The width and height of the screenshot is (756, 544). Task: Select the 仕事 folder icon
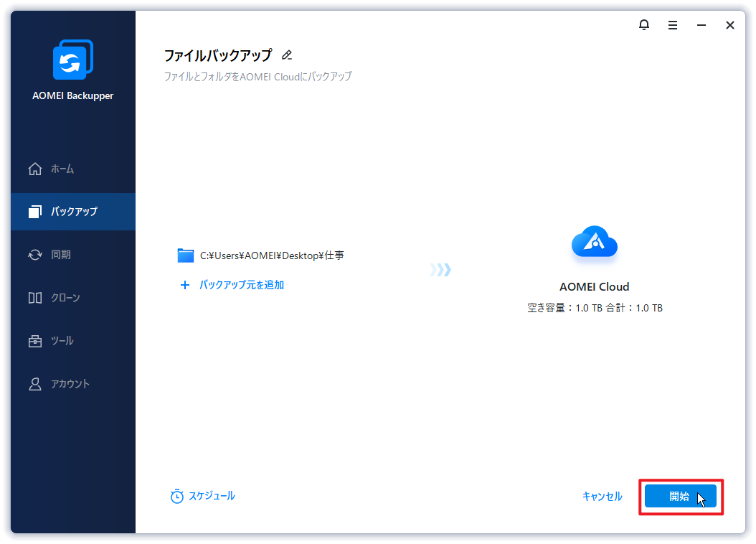[x=186, y=255]
